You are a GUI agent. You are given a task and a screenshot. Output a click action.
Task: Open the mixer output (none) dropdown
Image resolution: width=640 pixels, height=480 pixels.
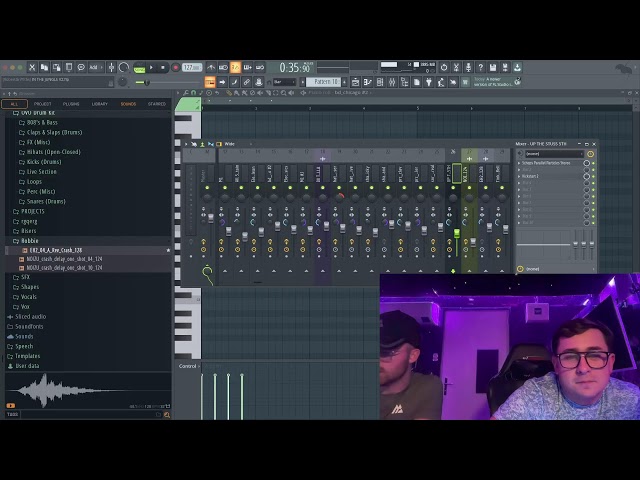coord(558,269)
